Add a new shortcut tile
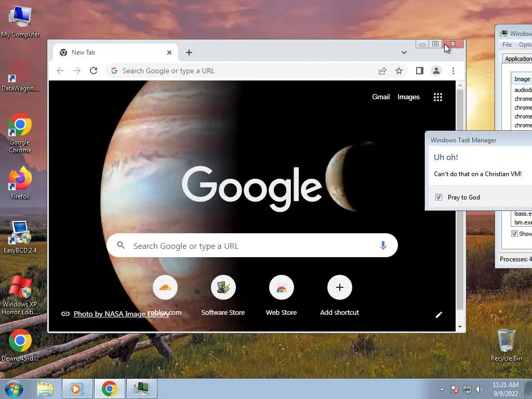Viewport: 532px width, 399px height. 339,295
